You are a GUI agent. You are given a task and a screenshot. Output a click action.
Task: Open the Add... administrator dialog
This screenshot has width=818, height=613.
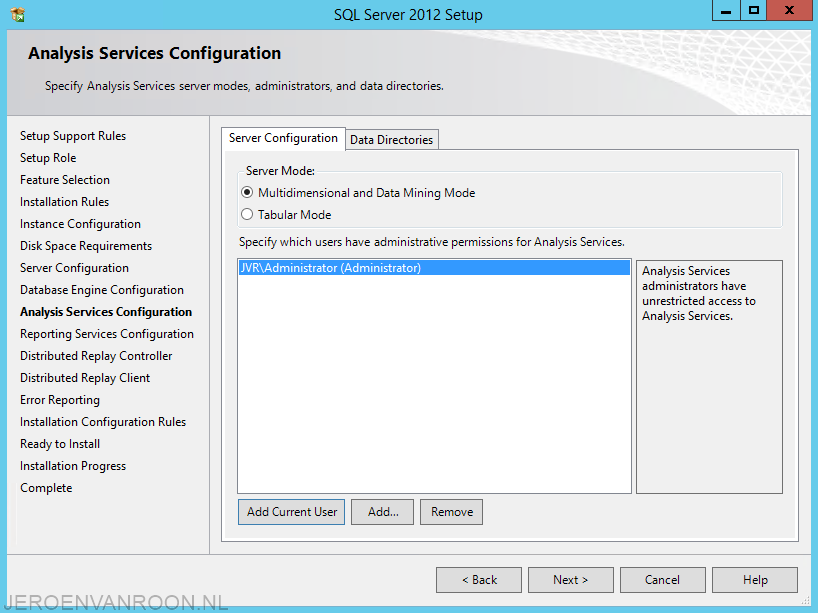pos(382,512)
